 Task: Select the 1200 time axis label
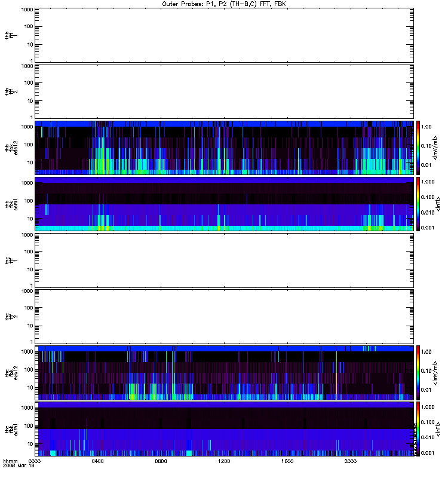[224, 461]
